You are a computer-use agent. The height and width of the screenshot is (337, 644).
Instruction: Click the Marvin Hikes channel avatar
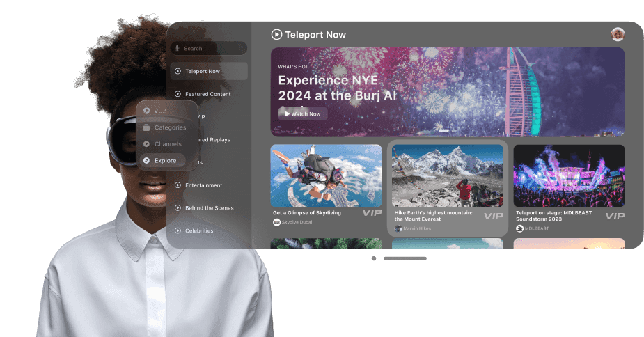398,228
